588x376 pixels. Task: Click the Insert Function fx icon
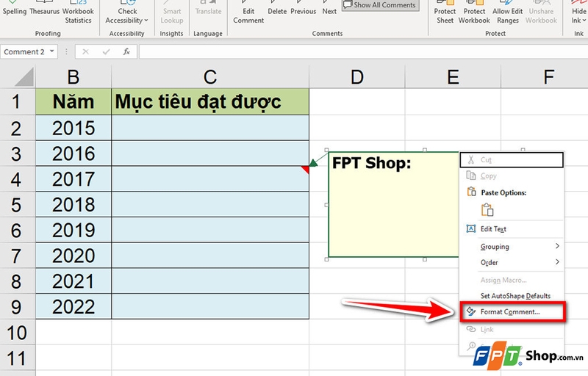click(126, 51)
